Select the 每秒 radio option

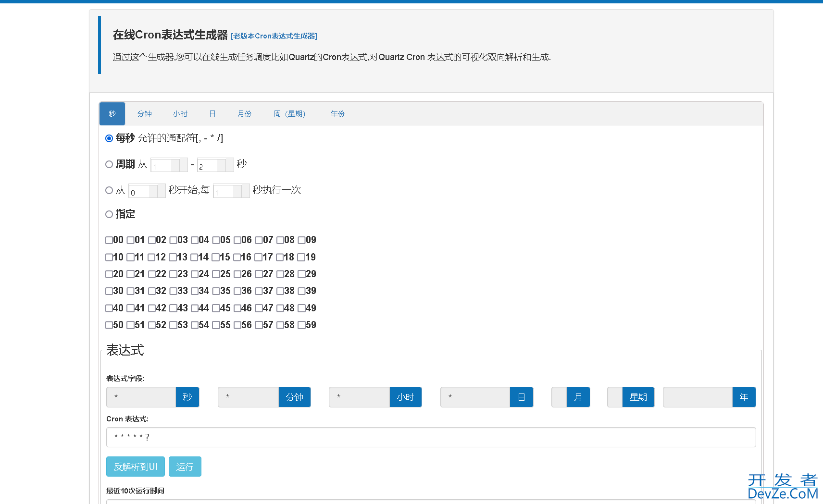click(109, 138)
